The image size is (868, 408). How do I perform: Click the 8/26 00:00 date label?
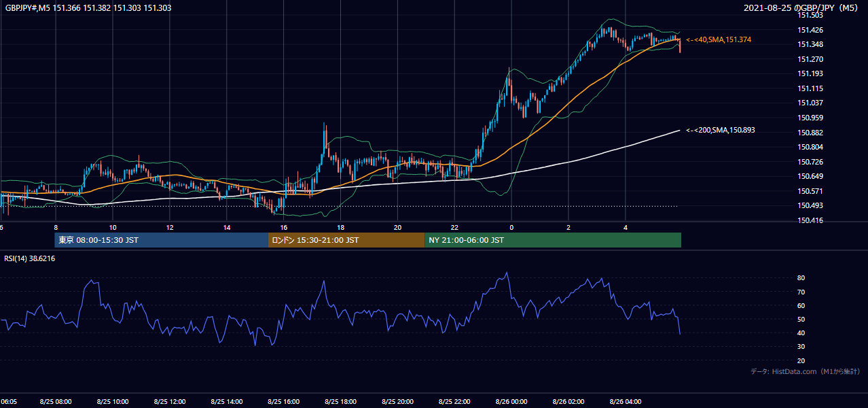(511, 402)
